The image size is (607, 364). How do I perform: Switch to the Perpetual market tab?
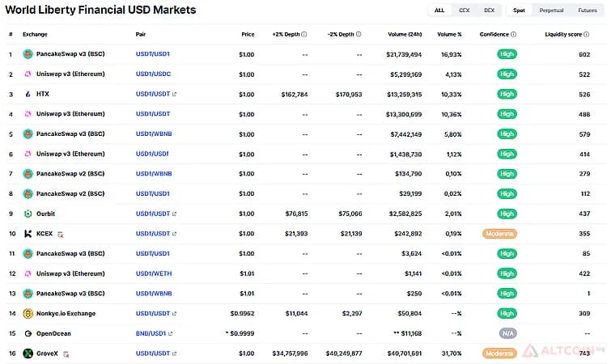point(551,11)
